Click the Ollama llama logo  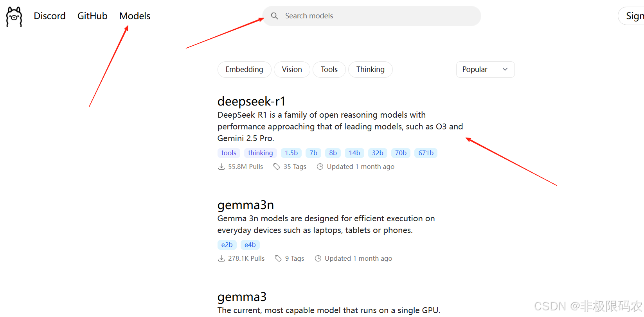14,16
